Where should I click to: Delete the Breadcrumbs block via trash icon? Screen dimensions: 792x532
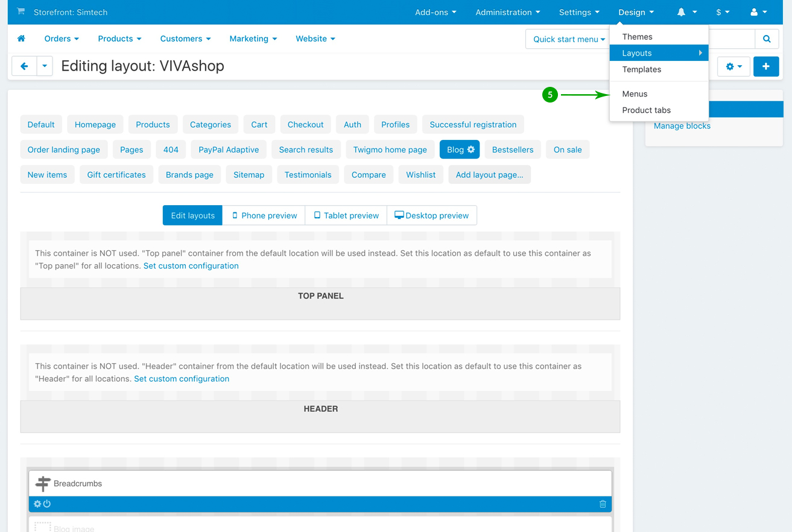pos(602,504)
